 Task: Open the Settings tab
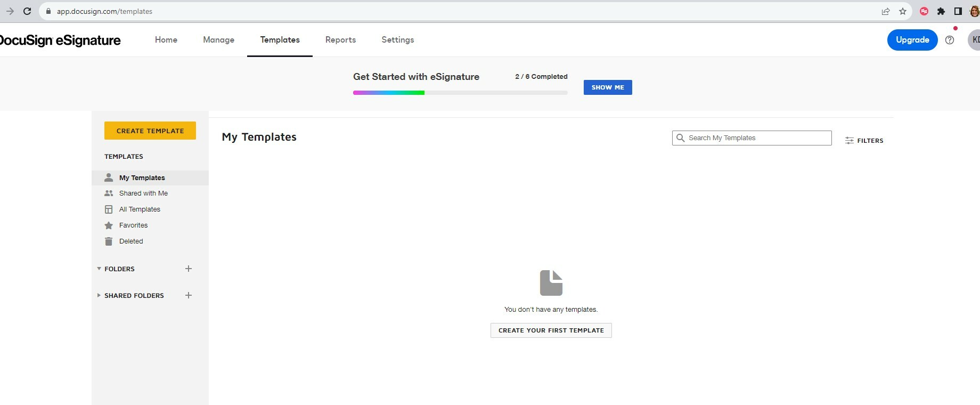398,40
